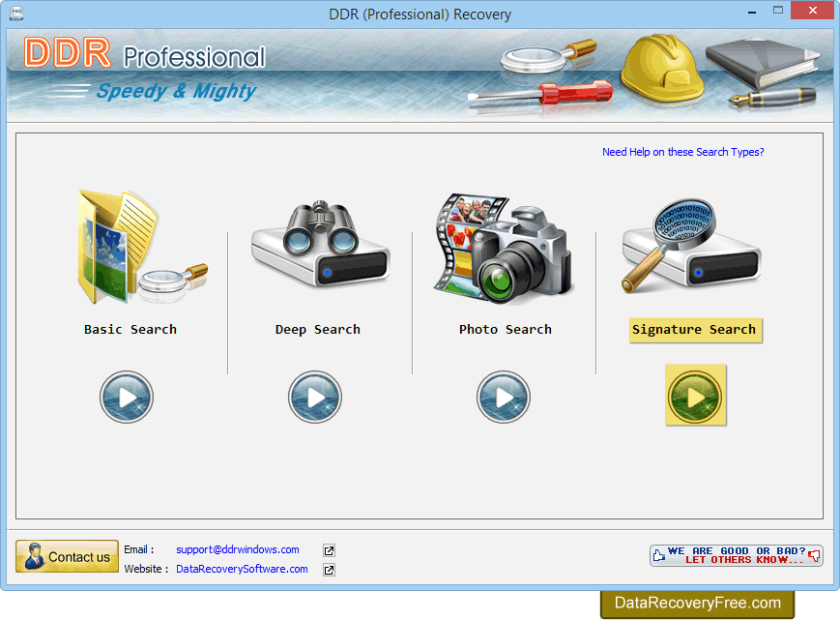Click the thumbs-up icon in the feedback banner

(659, 555)
